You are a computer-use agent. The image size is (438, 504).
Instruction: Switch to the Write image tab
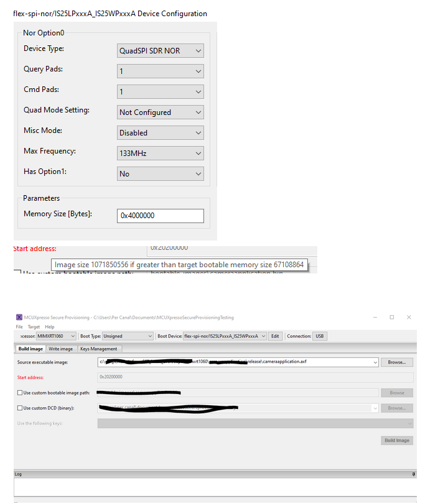[x=61, y=349]
